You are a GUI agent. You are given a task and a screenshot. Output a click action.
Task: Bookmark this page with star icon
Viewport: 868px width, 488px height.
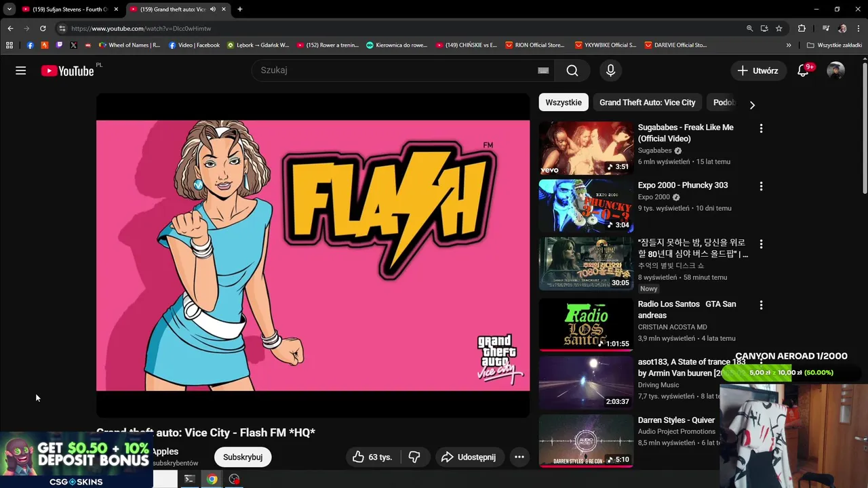[779, 28]
